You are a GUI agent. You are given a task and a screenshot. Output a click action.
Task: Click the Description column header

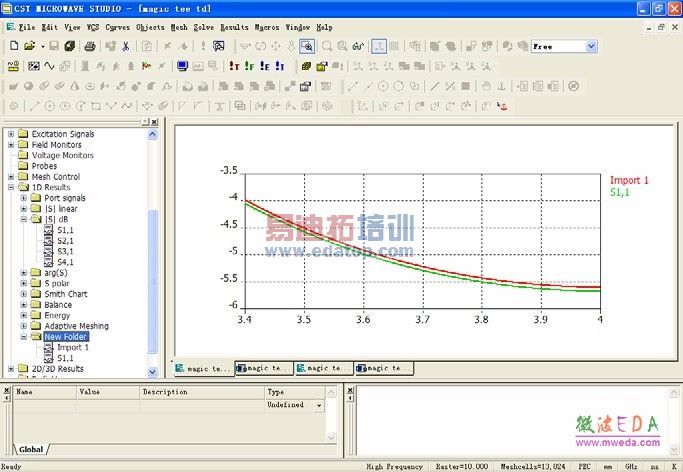pos(202,392)
